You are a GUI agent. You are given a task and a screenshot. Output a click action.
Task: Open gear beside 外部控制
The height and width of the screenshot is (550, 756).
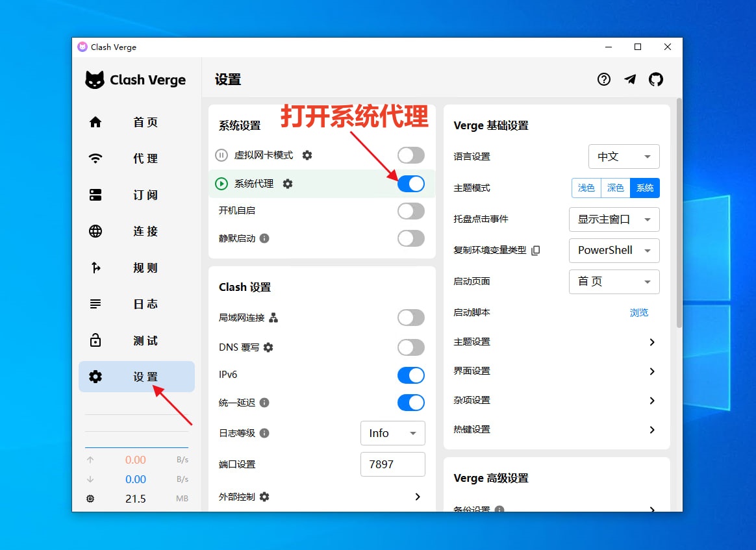coord(264,497)
